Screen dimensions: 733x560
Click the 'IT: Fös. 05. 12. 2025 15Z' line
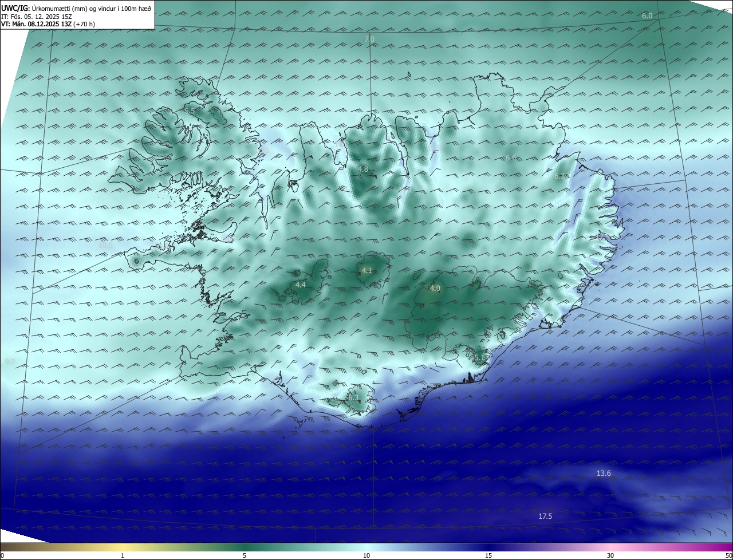tap(36, 16)
